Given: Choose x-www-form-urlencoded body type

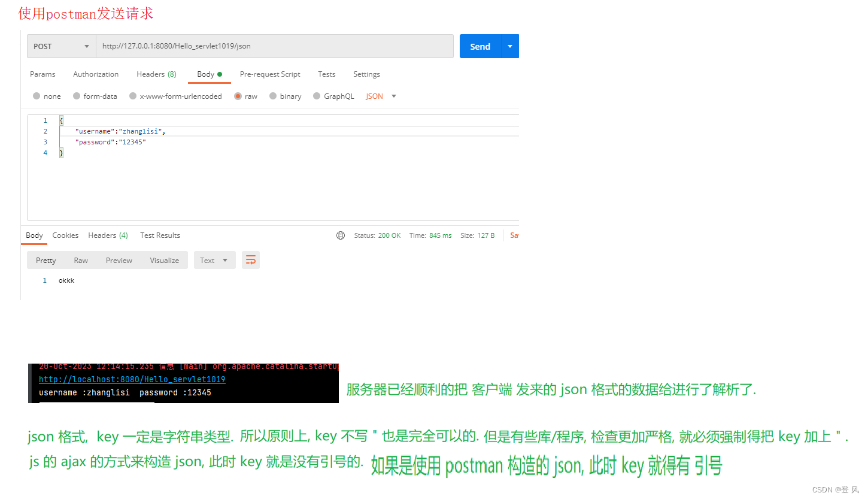Looking at the screenshot, I should 175,96.
